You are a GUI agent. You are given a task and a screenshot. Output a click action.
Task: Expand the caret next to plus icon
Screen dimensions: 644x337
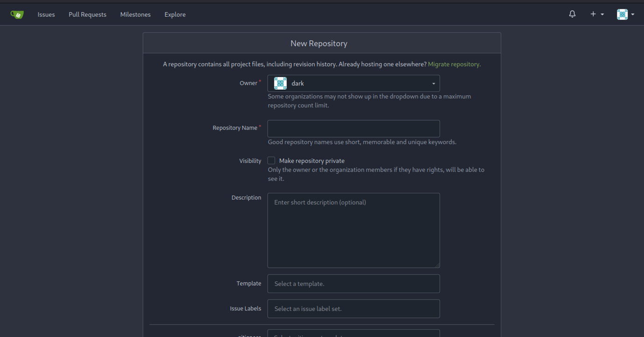[602, 14]
